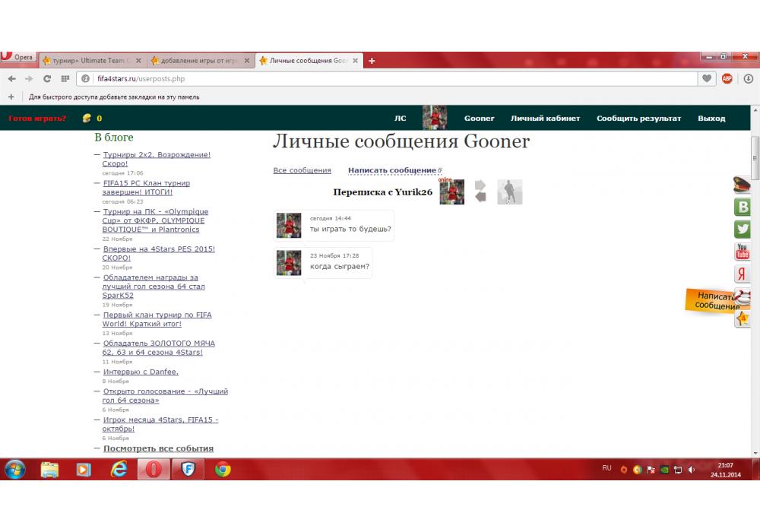Open the YouTube social sidebar icon

[742, 252]
